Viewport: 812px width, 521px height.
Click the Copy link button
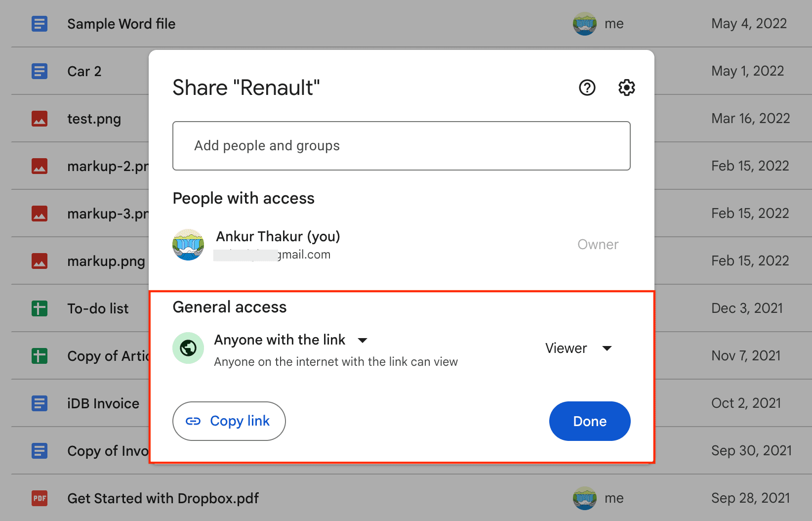point(229,421)
